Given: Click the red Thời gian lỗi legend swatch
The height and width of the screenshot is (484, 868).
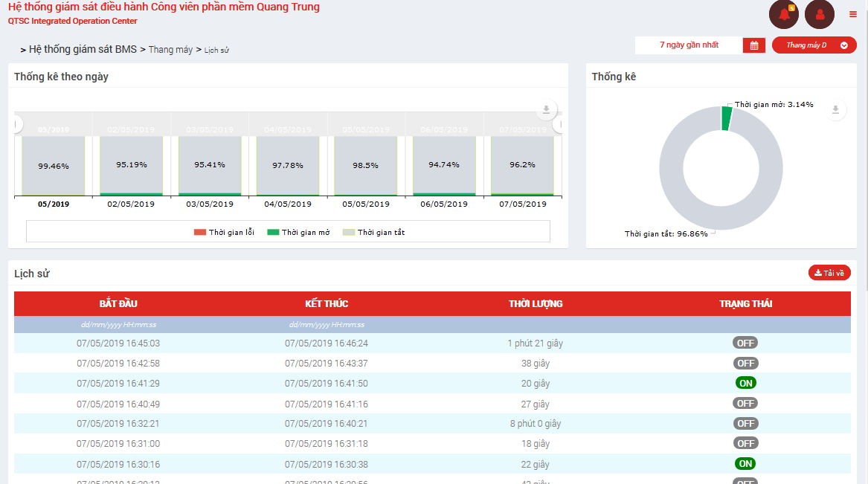Looking at the screenshot, I should pyautogui.click(x=200, y=232).
